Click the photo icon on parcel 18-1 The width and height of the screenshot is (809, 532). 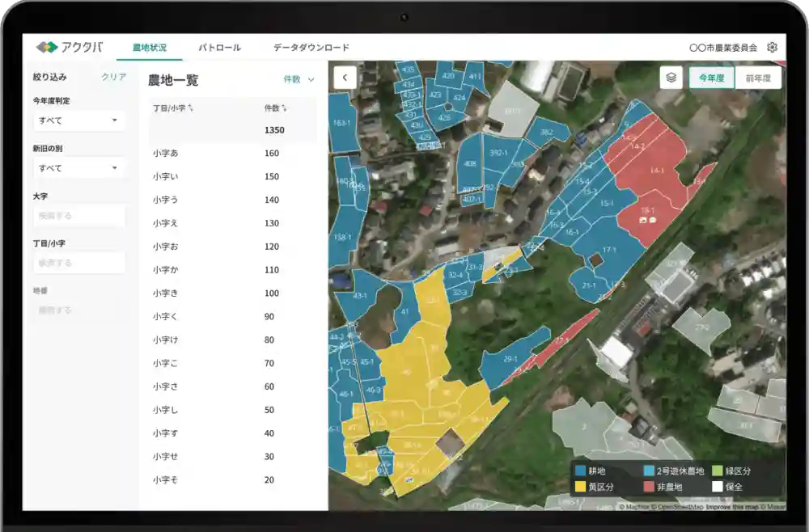pos(643,219)
